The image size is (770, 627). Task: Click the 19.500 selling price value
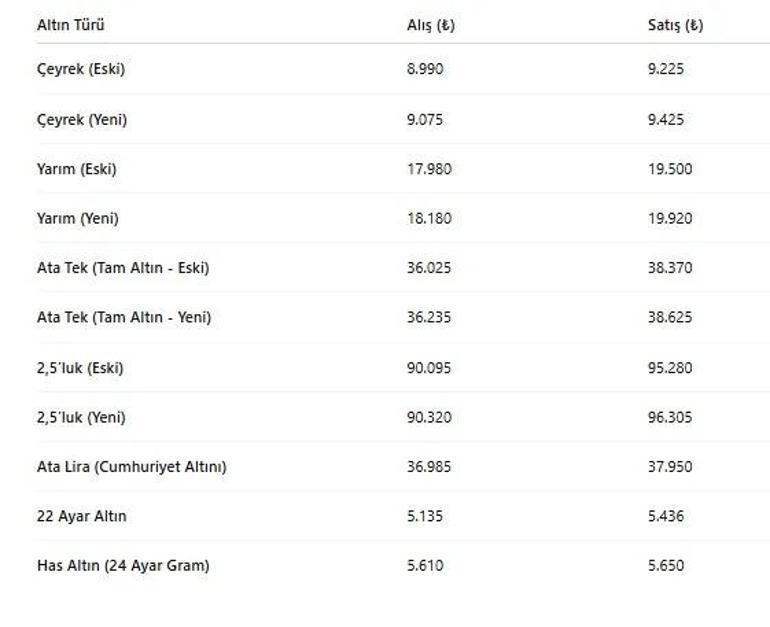[670, 169]
